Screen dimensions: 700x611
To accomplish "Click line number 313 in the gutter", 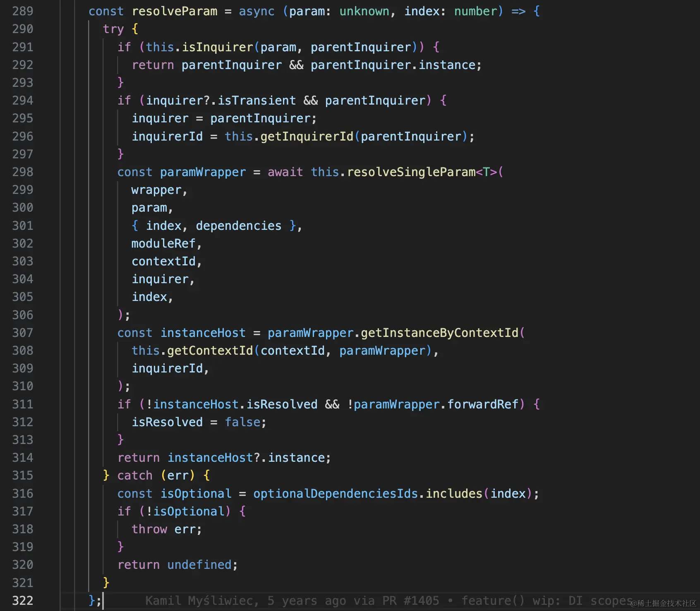I will tap(22, 440).
